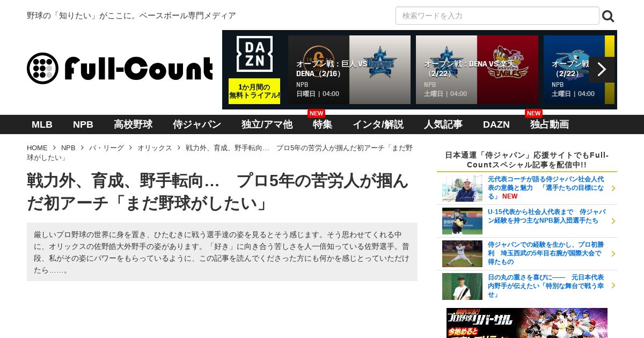Viewport: 644px width, 338px height.
Task: Click the DAZN free trial button
Action: 254,91
